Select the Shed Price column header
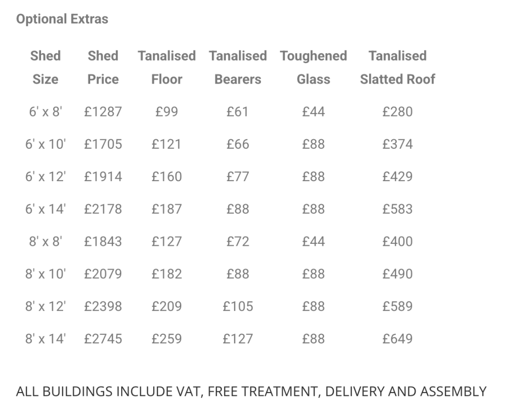The width and height of the screenshot is (513, 420). pos(103,68)
